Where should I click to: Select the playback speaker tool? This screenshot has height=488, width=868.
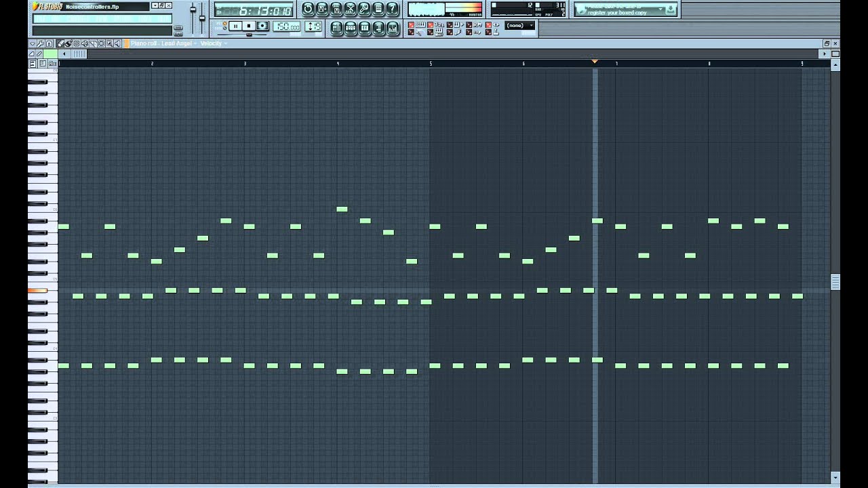click(x=118, y=43)
